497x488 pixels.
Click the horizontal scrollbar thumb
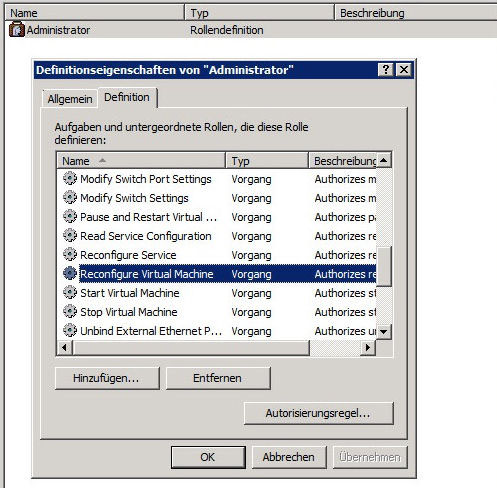[191, 348]
